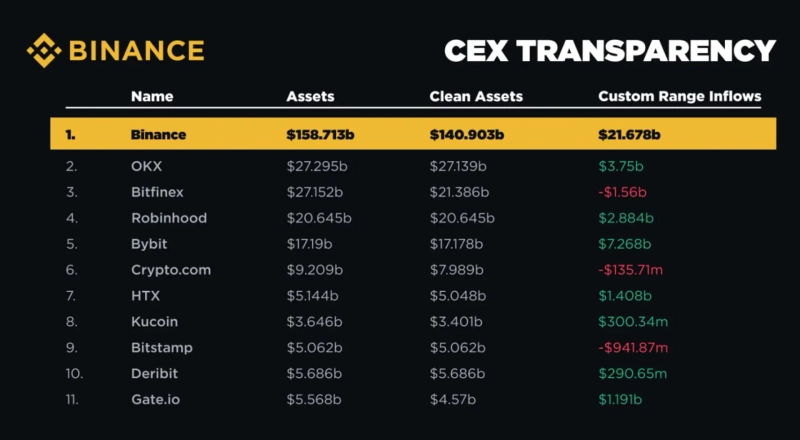The height and width of the screenshot is (440, 800).
Task: Click the OKX exchange name
Action: (x=145, y=166)
